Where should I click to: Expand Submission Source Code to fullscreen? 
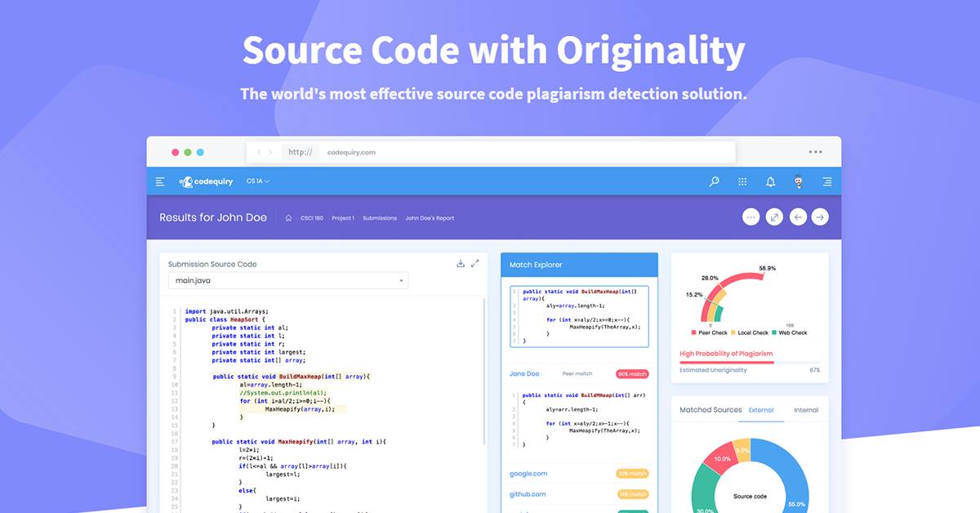[x=476, y=263]
